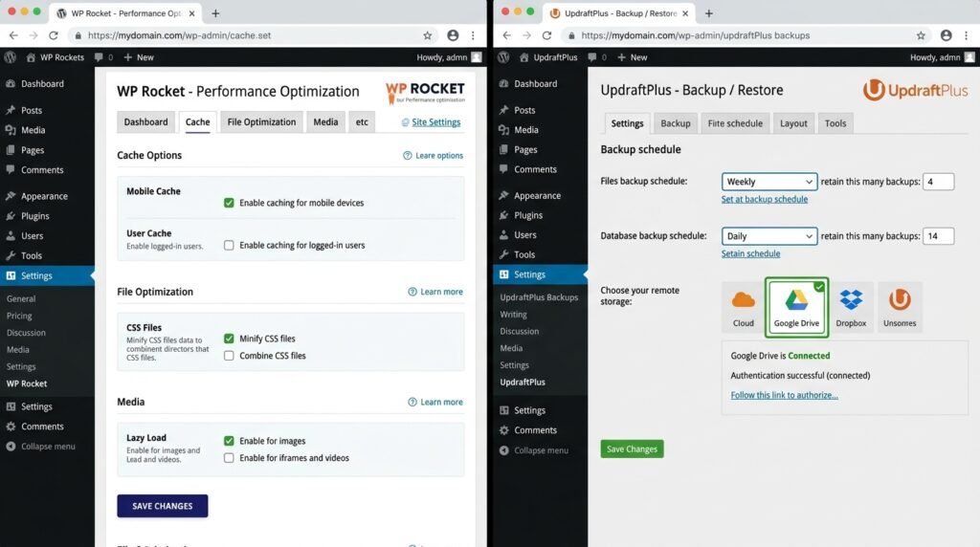Click the WordPress logo in the WP Rocket window
This screenshot has width=980, height=547.
click(x=10, y=57)
